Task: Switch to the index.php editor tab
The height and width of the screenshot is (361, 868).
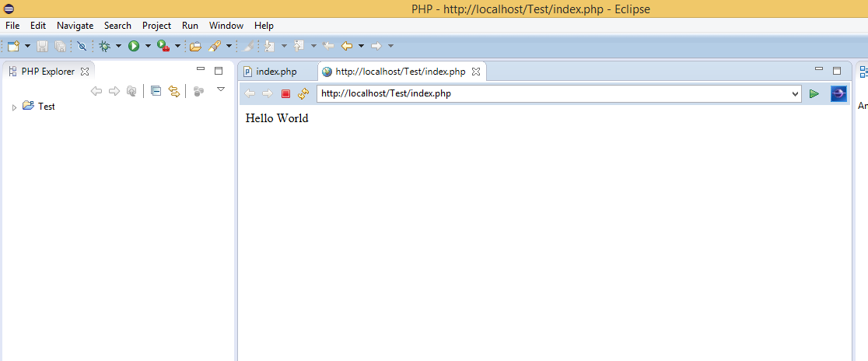Action: pos(276,72)
